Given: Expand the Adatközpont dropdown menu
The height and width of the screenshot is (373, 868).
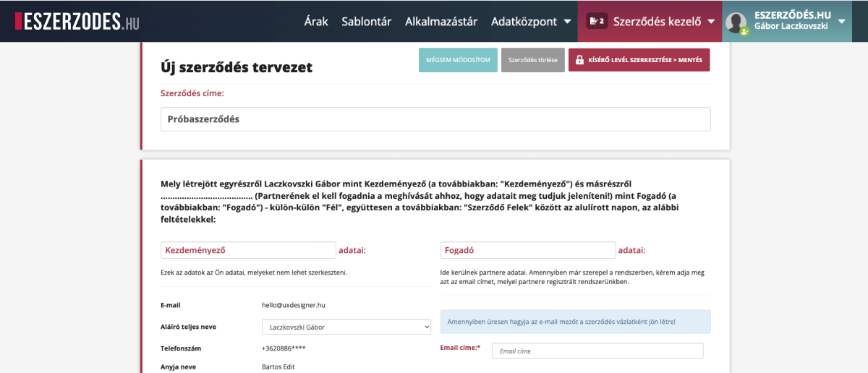Looking at the screenshot, I should tap(524, 21).
